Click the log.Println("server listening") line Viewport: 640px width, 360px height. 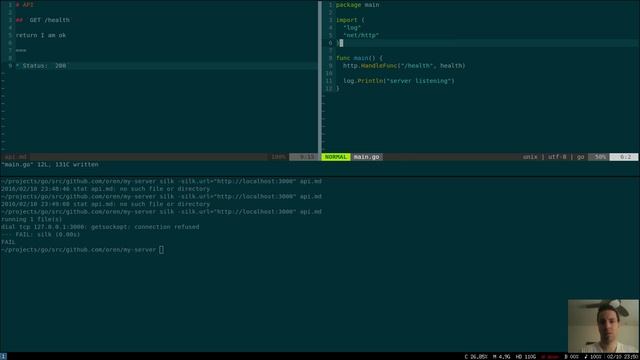click(x=399, y=81)
